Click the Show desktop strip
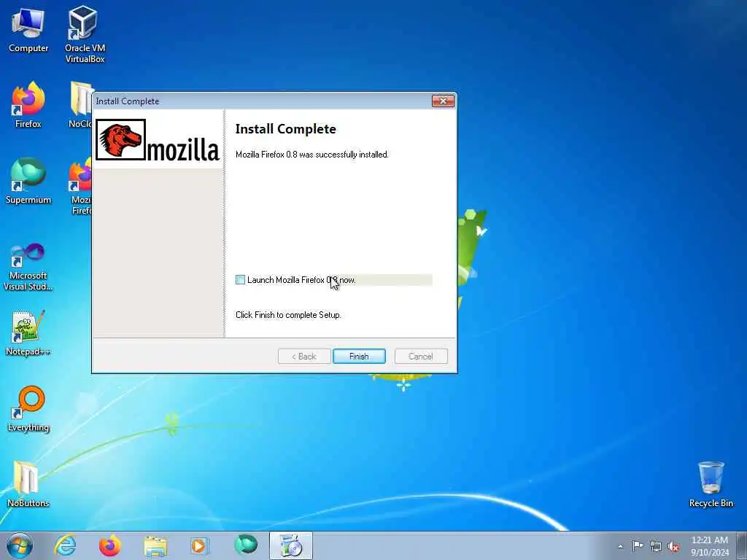This screenshot has height=560, width=747. click(741, 545)
